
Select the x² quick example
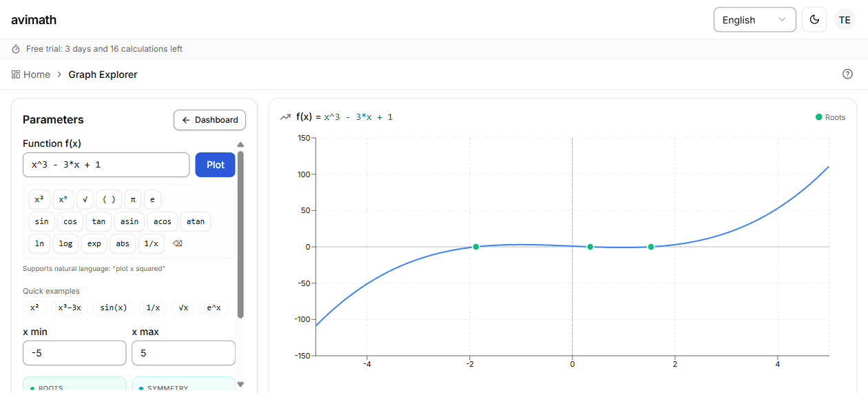point(34,308)
